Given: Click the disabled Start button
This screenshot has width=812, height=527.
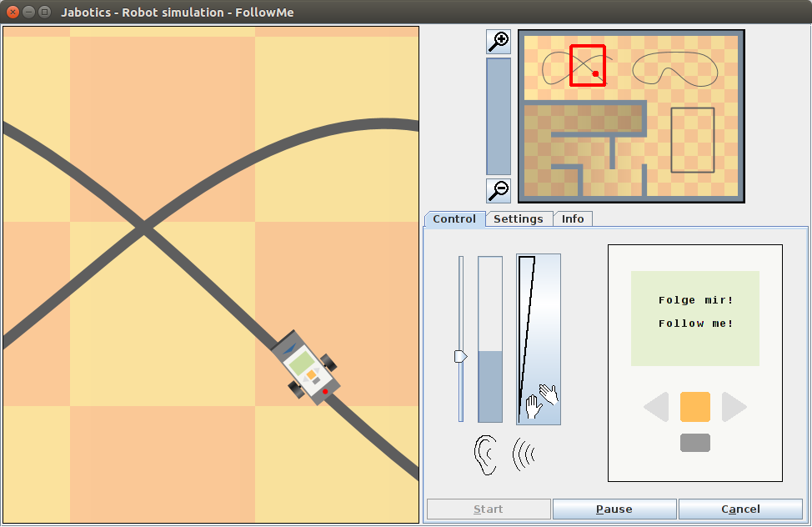Looking at the screenshot, I should (489, 509).
